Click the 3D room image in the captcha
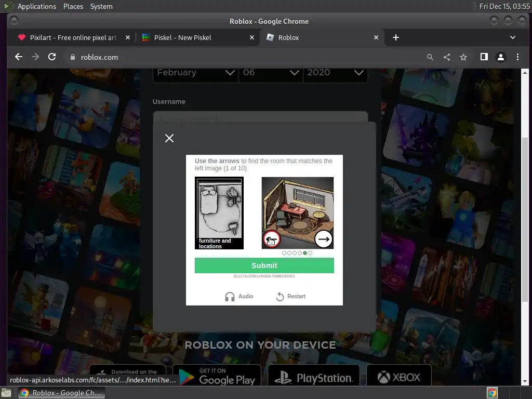 click(298, 212)
